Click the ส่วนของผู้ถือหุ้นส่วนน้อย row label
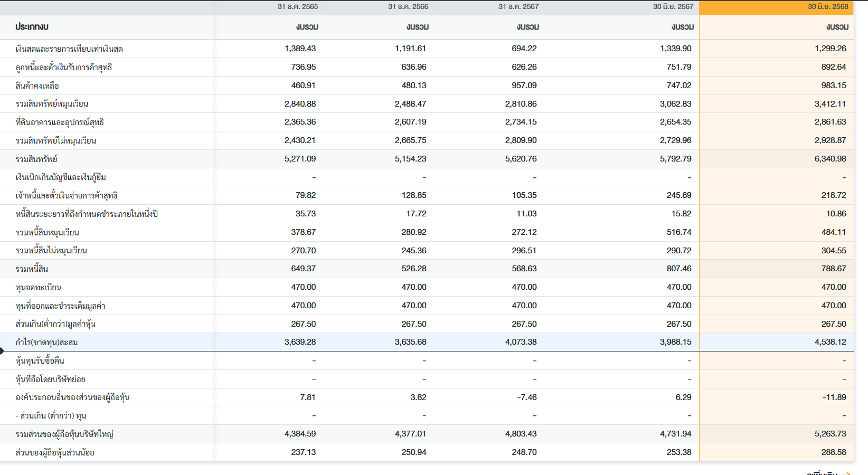 pos(55,452)
